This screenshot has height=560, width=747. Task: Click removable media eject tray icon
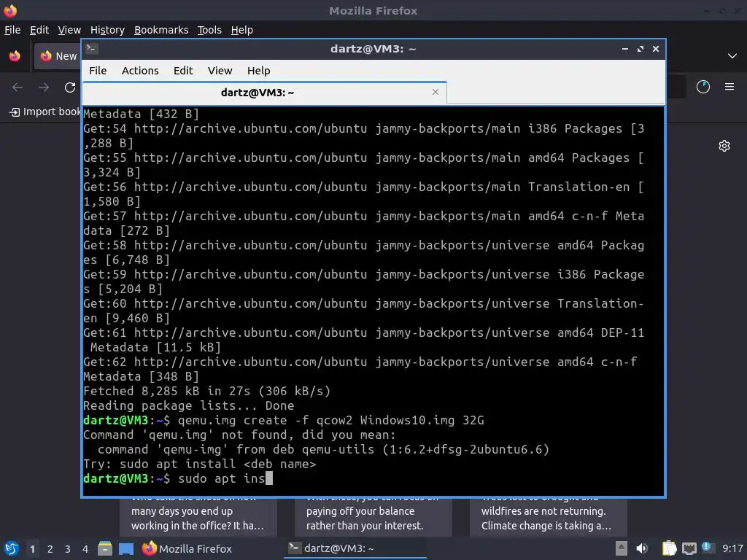tap(622, 548)
